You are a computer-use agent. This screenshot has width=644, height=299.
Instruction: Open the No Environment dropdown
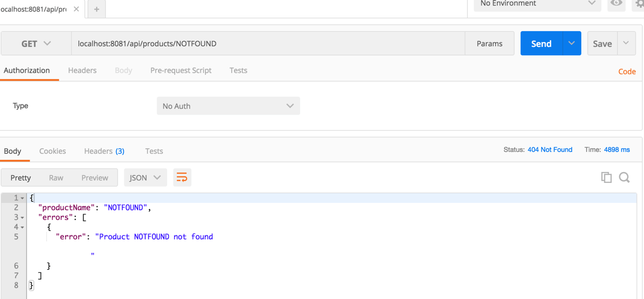click(538, 4)
